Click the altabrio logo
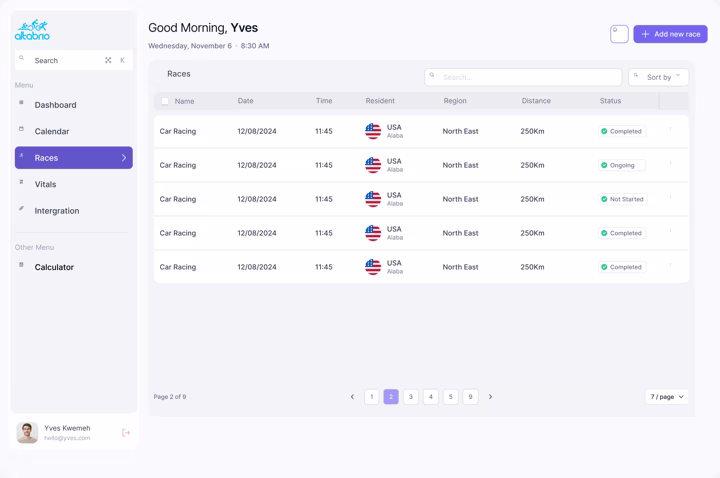720x478 pixels. [32, 30]
